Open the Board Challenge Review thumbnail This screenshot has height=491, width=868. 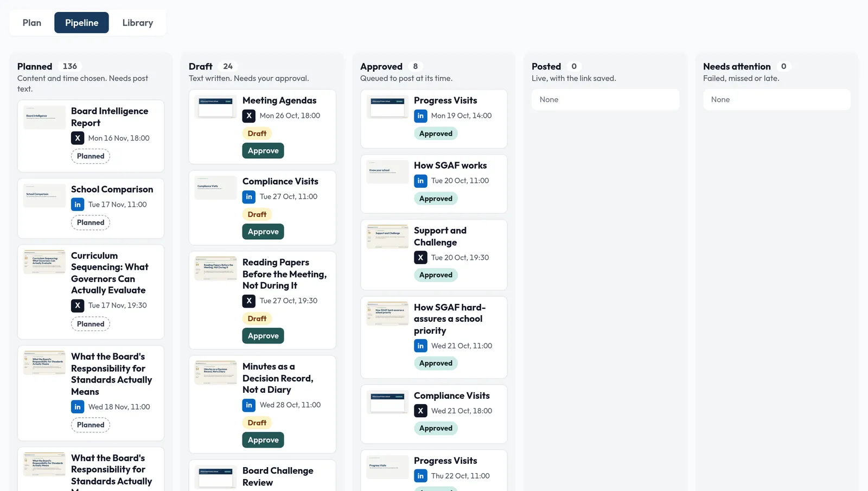click(x=216, y=477)
